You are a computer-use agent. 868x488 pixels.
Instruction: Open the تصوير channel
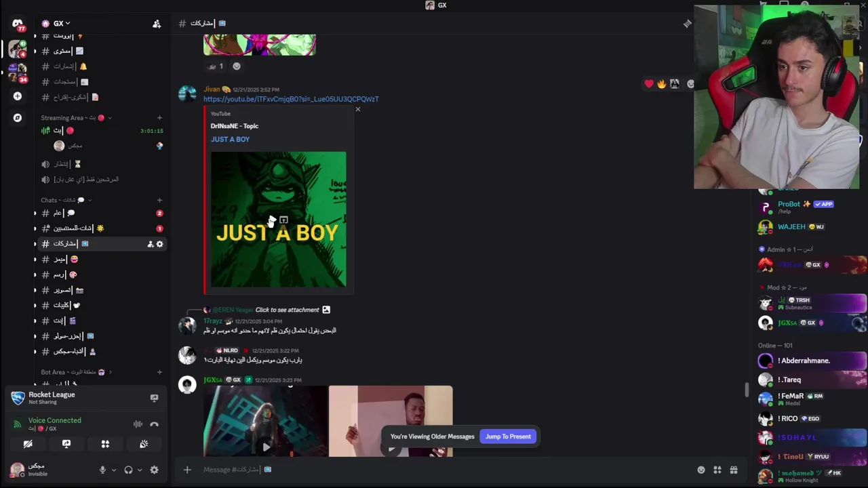(100, 290)
